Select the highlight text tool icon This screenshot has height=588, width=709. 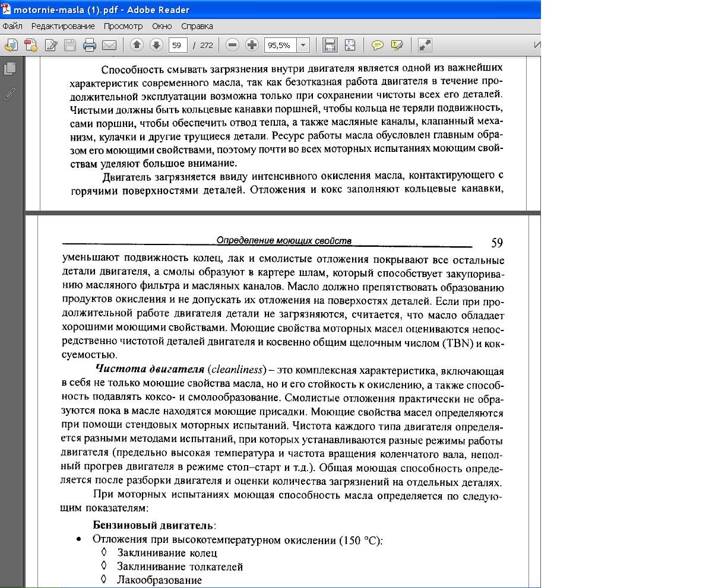tap(397, 45)
